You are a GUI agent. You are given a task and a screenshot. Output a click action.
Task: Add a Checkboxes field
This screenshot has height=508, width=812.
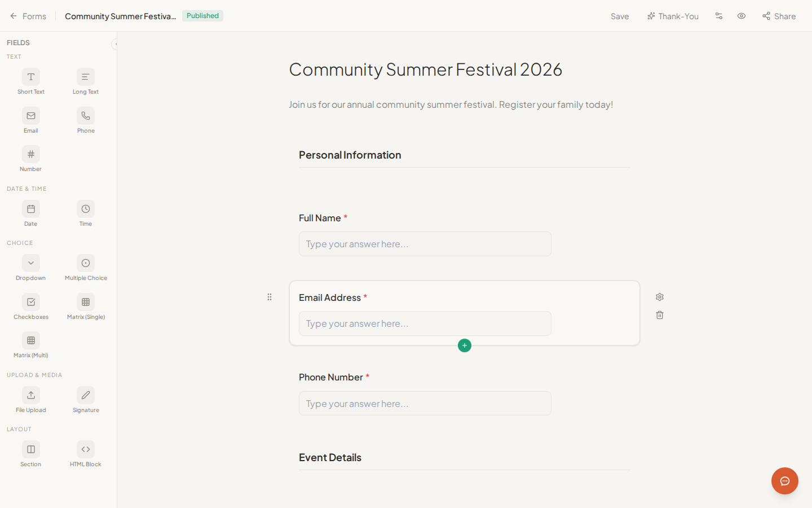pos(30,306)
